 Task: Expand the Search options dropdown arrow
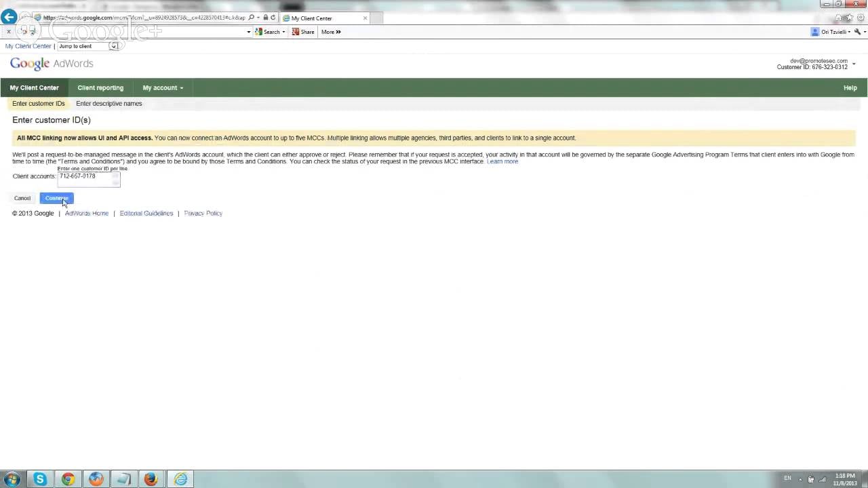click(x=282, y=31)
